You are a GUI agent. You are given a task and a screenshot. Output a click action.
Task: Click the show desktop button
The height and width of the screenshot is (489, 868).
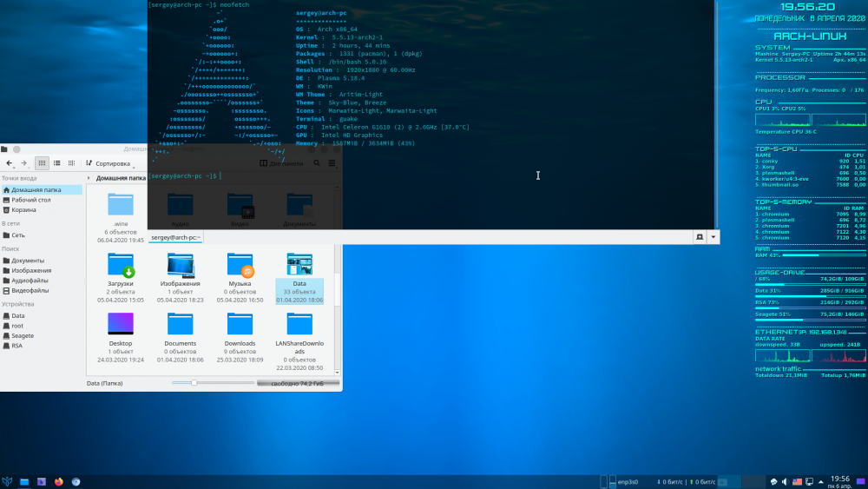pos(861,482)
